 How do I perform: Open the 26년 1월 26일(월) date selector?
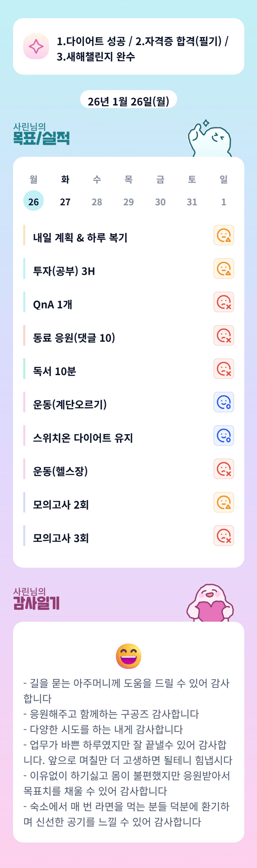coord(129,101)
